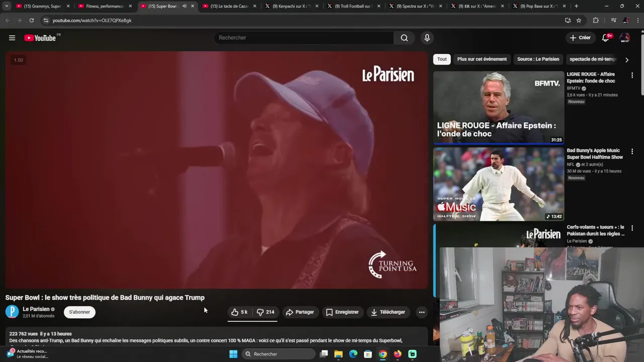Open Chrome extensions puzzle icon
Viewport: 644px width, 362px height.
tap(596, 20)
